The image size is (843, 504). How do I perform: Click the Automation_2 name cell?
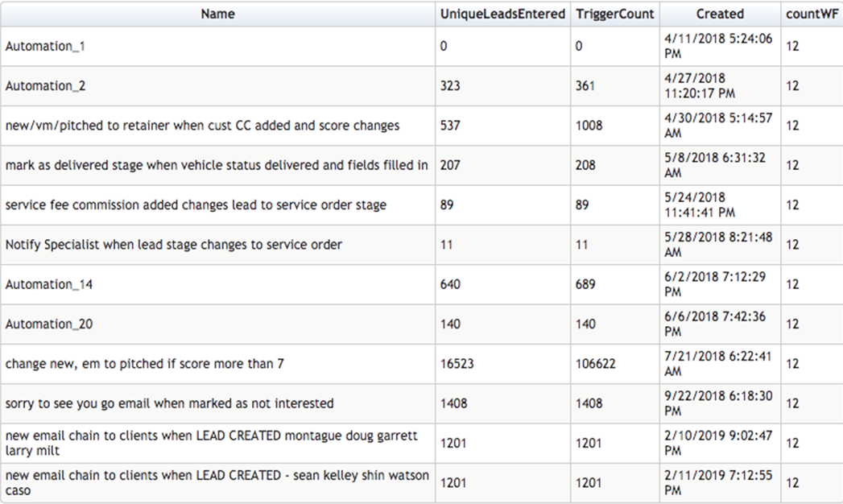coord(45,85)
